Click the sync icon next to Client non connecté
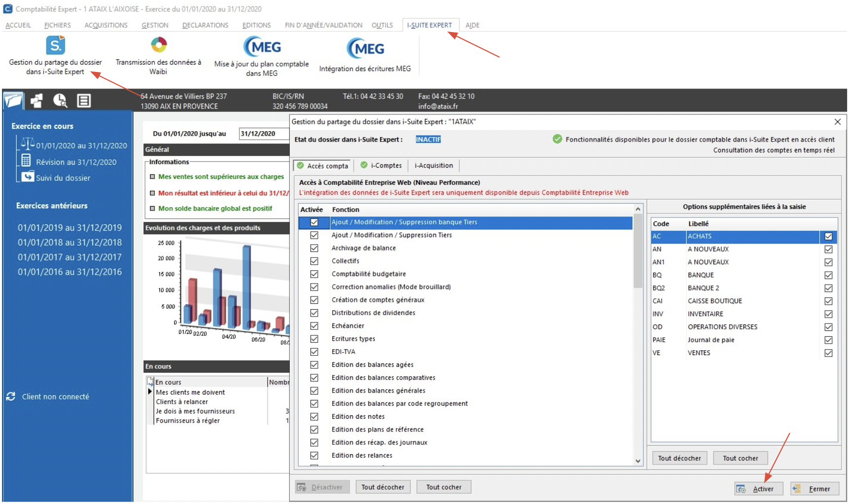 (x=10, y=396)
